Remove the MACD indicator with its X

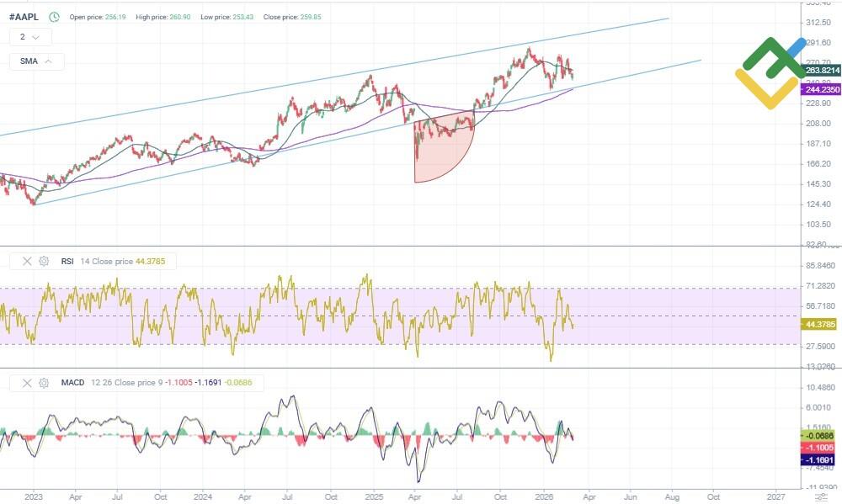tap(26, 383)
